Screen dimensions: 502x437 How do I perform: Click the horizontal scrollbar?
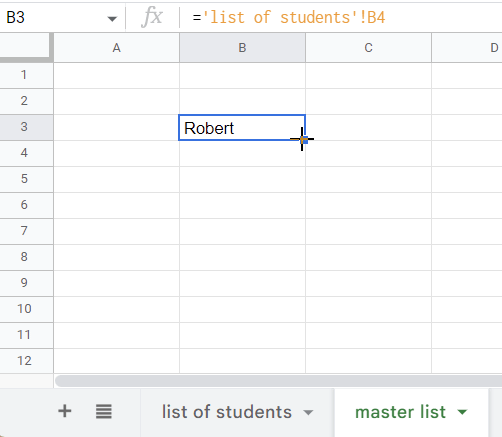[278, 381]
